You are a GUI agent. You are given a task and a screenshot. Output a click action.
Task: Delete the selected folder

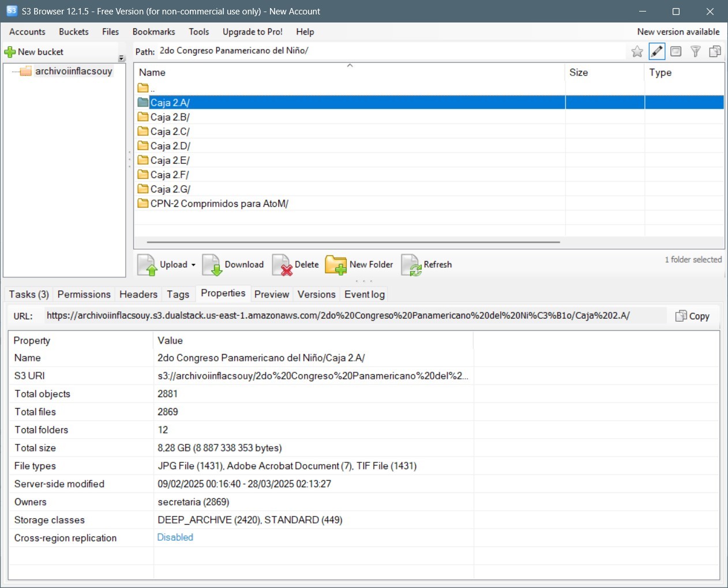(x=283, y=265)
